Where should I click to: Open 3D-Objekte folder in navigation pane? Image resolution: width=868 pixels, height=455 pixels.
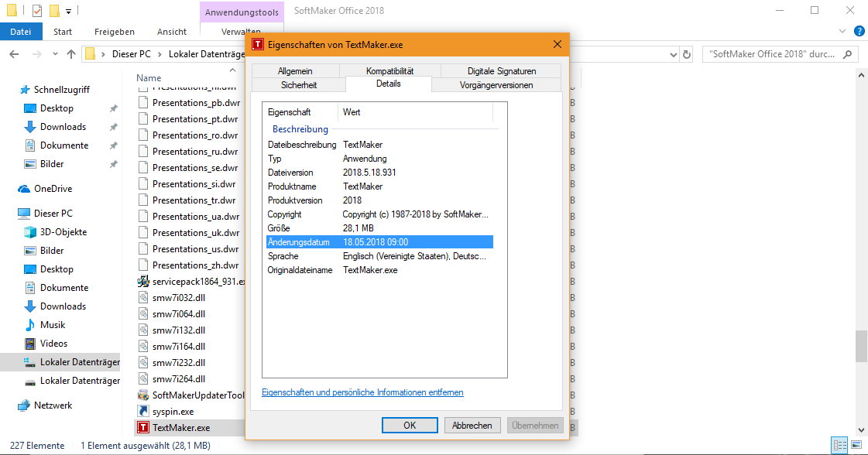point(63,232)
